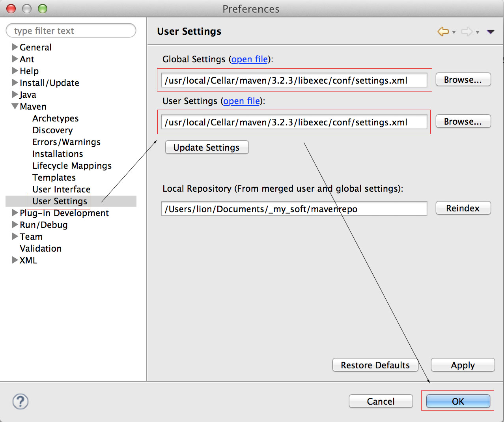The image size is (504, 422).
Task: Browse for Global Settings file
Action: coord(463,80)
